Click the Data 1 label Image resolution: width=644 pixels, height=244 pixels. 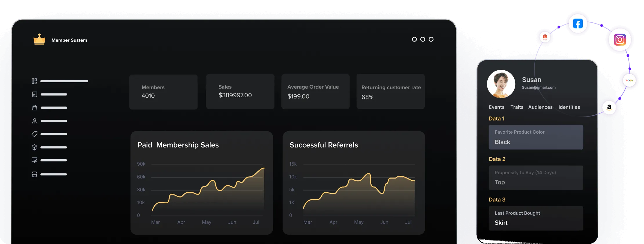(x=497, y=119)
